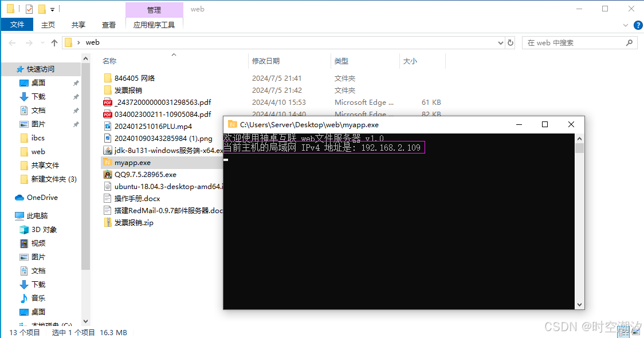This screenshot has width=644, height=338.
Task: Switch to the 共享 ribbon tab
Action: pos(78,25)
